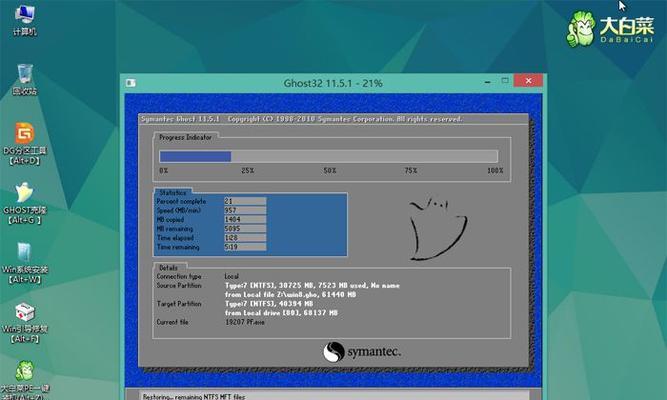Click the Ghost mascot drawing
667x400 pixels.
point(438,228)
